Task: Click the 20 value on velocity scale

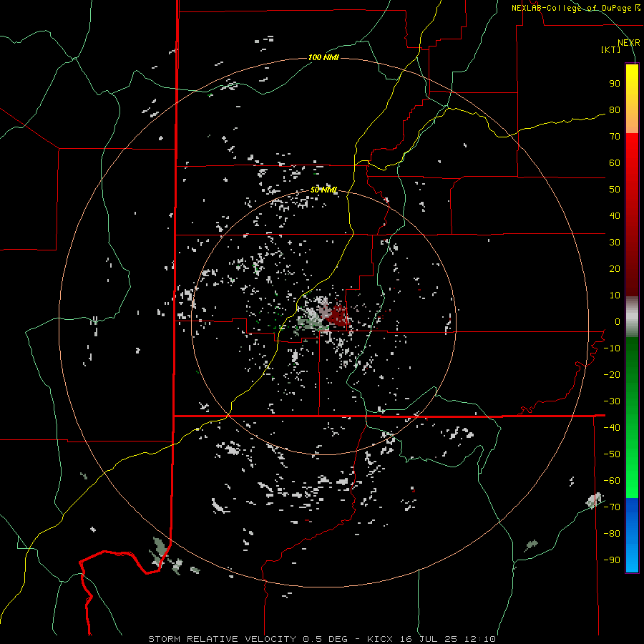Action: tap(615, 269)
